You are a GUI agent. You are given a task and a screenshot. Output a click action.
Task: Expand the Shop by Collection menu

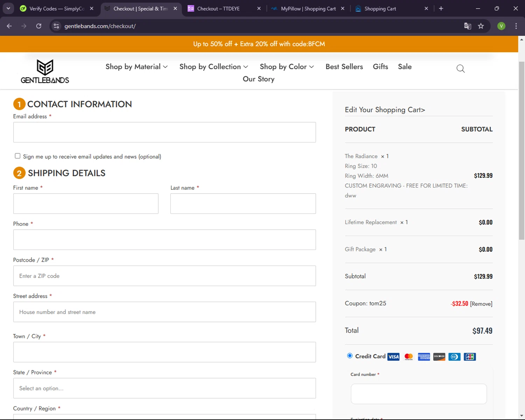(213, 66)
